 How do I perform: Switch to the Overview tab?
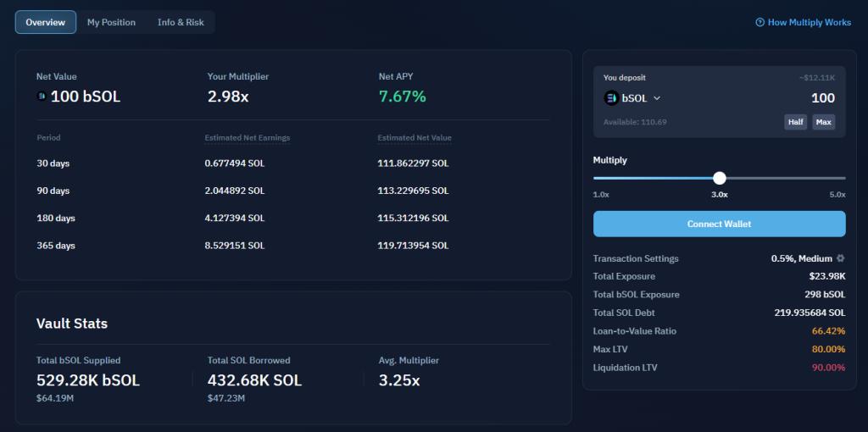click(46, 22)
